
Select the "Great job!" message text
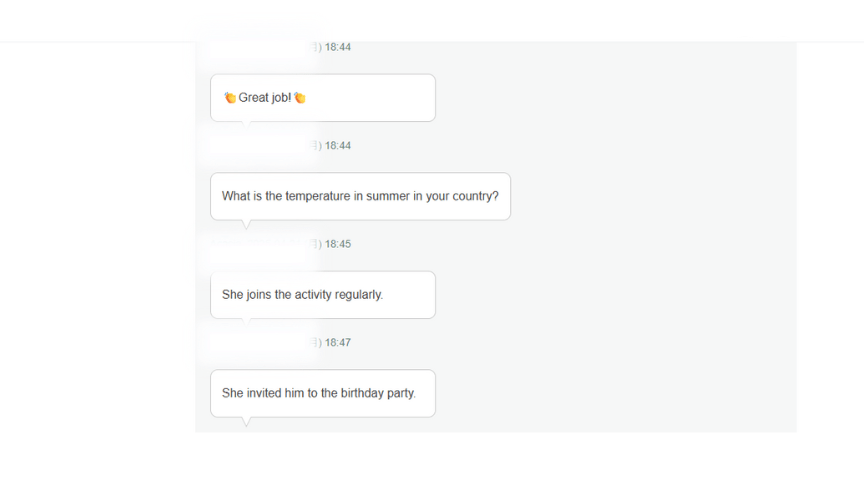(x=264, y=98)
